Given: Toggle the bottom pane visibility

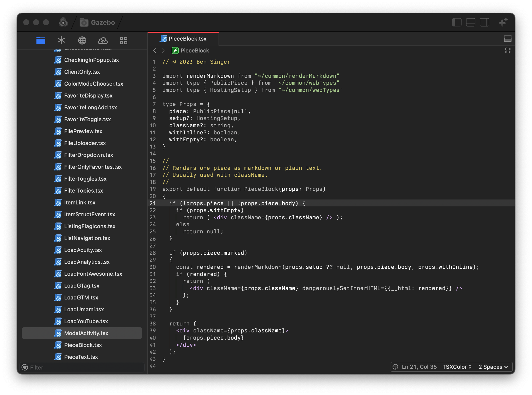Looking at the screenshot, I should pos(470,22).
